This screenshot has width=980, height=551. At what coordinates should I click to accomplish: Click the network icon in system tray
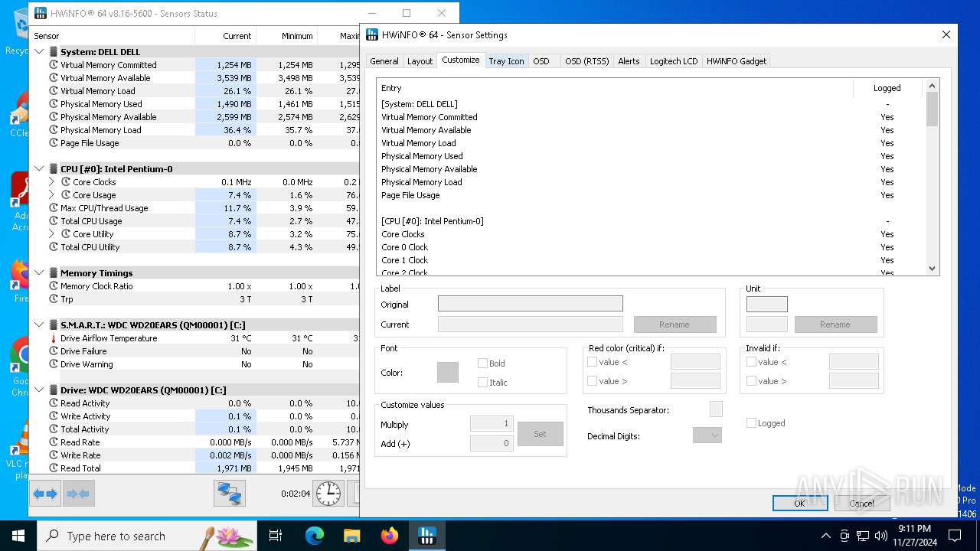(863, 536)
